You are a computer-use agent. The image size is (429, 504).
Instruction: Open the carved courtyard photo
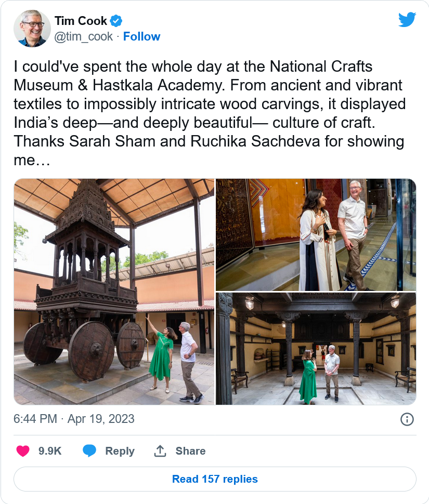(316, 349)
